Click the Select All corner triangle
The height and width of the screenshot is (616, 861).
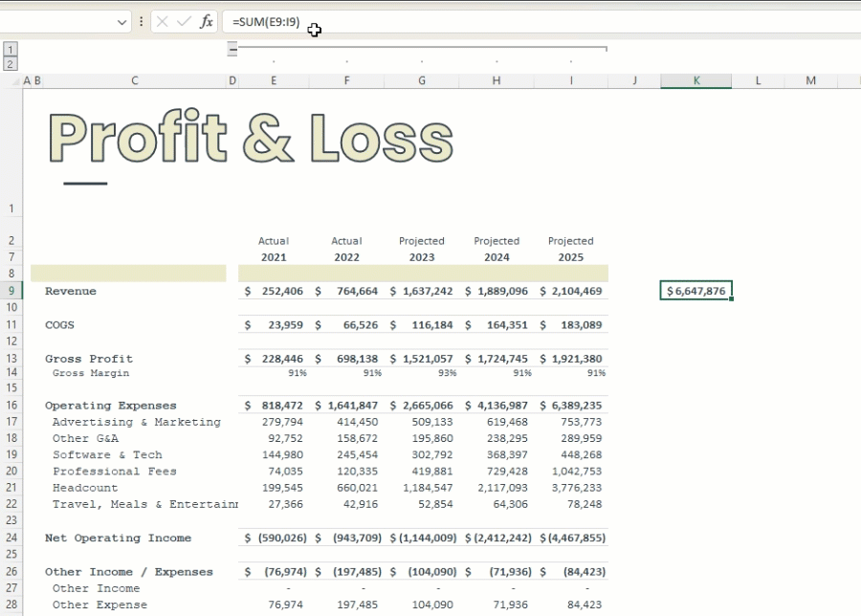pyautogui.click(x=16, y=82)
